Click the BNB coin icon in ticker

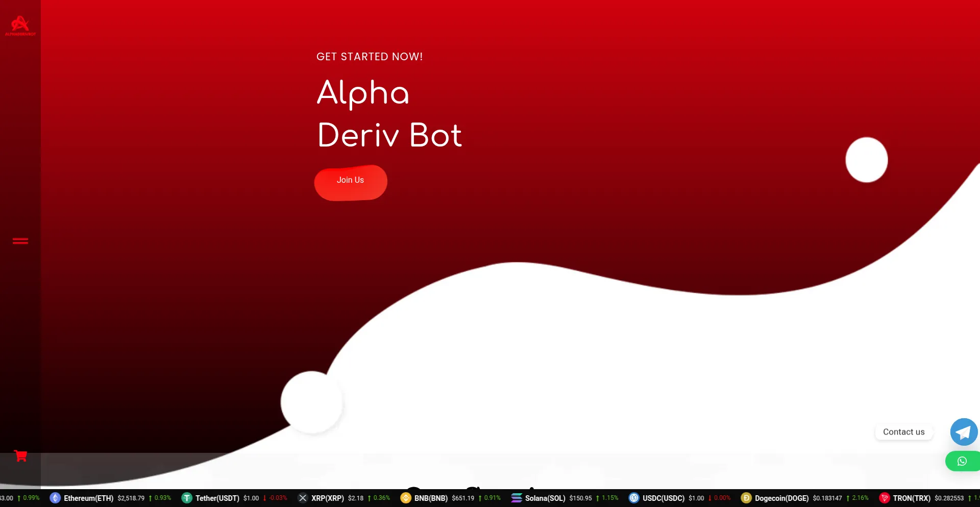[406, 498]
